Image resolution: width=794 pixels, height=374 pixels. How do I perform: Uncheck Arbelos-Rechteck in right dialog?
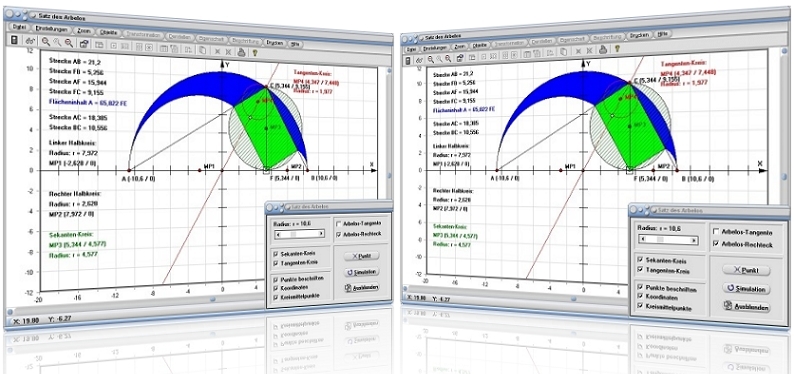coord(716,243)
